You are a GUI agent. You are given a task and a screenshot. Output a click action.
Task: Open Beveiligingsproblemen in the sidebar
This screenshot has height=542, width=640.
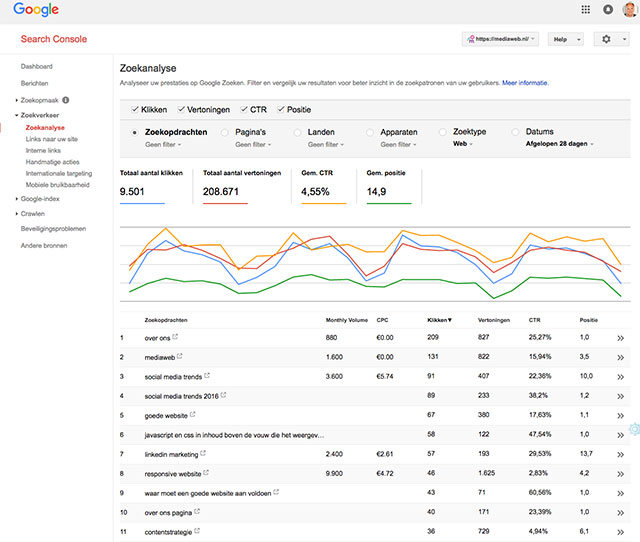(x=53, y=229)
